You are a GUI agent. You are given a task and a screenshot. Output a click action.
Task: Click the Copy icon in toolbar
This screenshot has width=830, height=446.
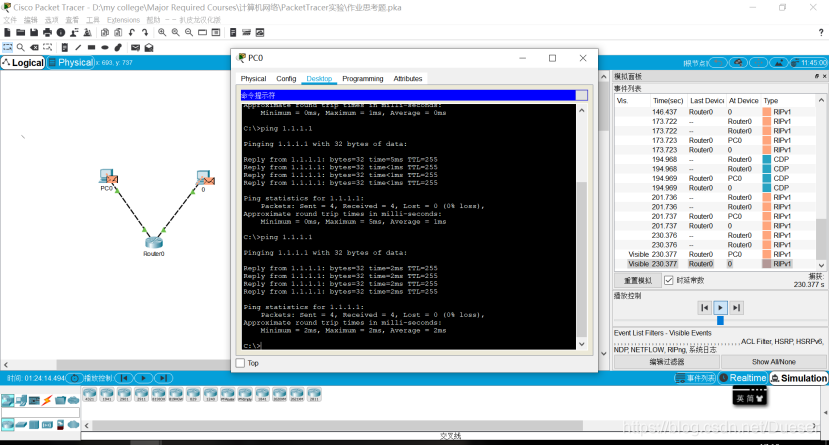tap(105, 33)
